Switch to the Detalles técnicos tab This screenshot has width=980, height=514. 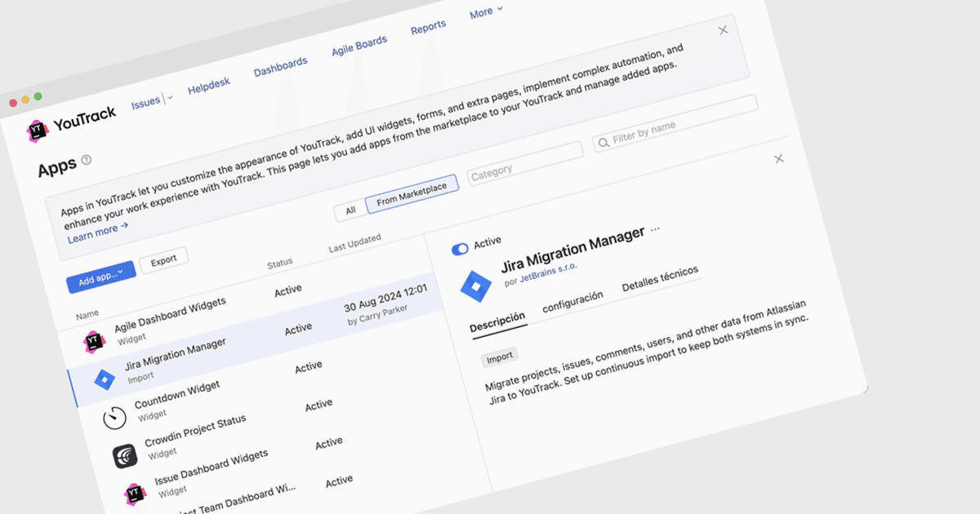(660, 279)
